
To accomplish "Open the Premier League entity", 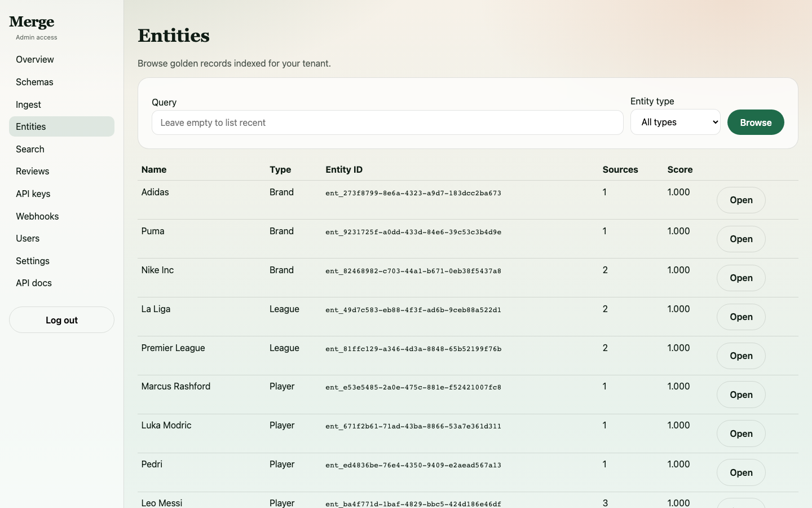I will click(x=741, y=356).
